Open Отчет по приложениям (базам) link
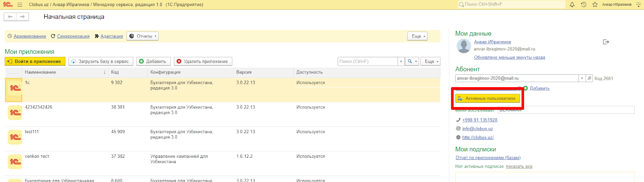This screenshot has width=644, height=182. point(488,158)
